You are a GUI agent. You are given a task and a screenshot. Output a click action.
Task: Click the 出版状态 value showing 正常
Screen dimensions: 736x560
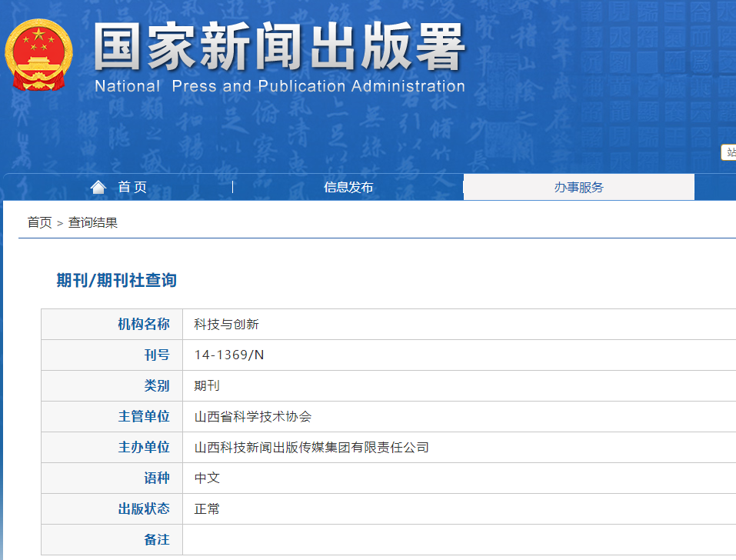[x=208, y=508]
